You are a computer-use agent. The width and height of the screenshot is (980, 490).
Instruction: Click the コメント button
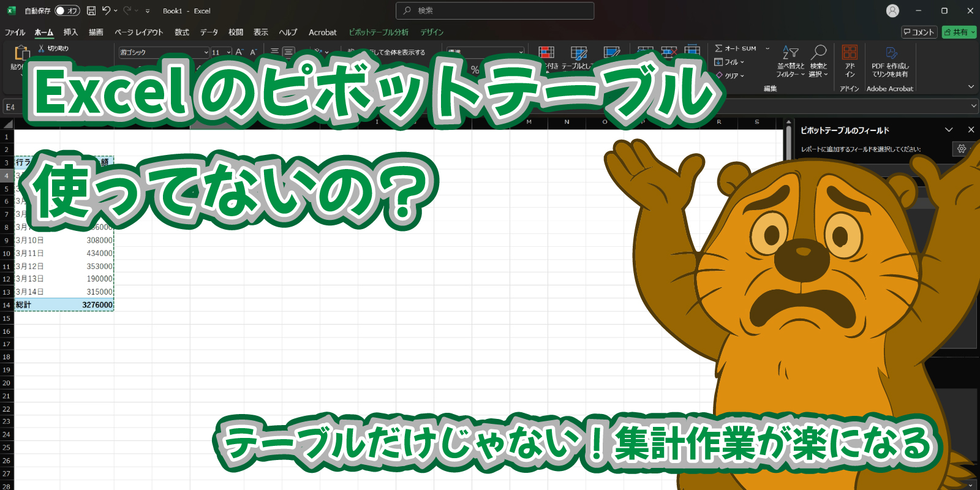(x=919, y=32)
